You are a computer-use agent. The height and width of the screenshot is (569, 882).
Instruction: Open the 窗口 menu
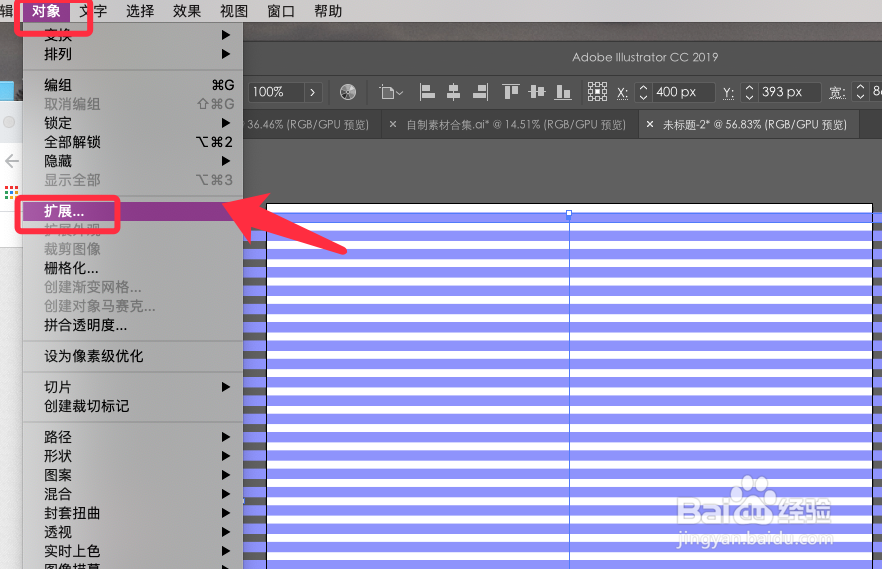tap(281, 11)
